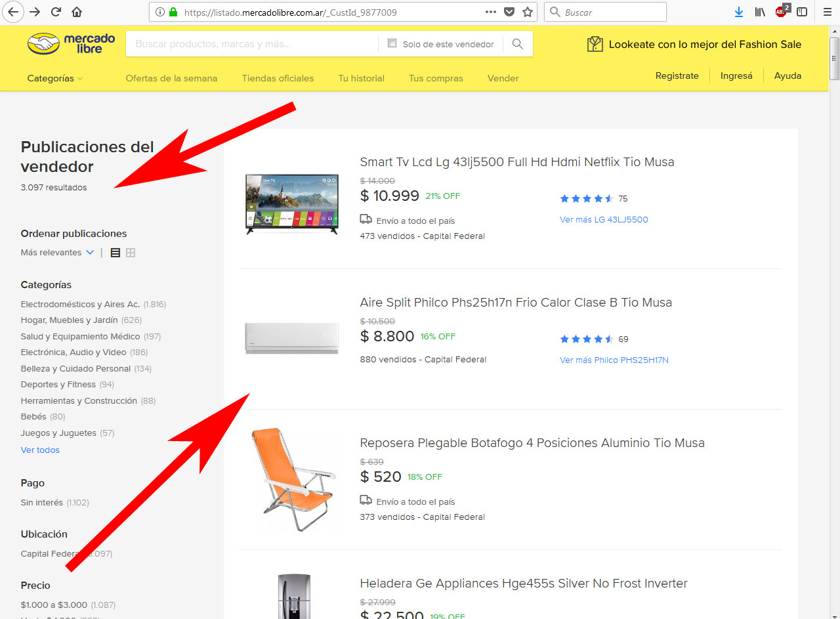
Task: Click the search magnifier icon
Action: pyautogui.click(x=517, y=44)
